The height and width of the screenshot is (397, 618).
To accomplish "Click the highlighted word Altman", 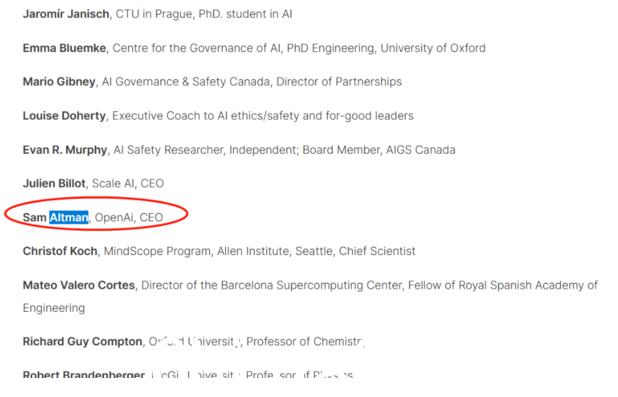I will click(69, 217).
